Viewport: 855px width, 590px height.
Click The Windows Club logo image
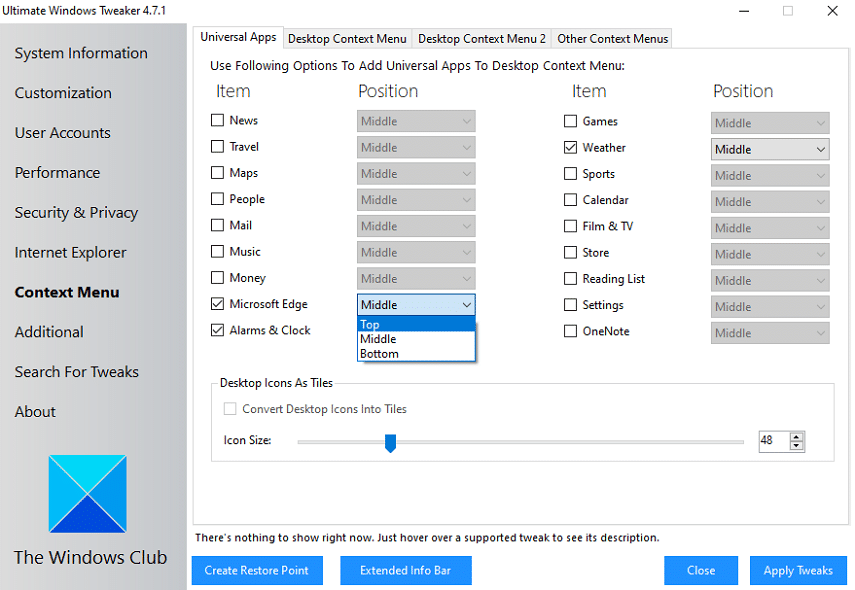click(87, 493)
